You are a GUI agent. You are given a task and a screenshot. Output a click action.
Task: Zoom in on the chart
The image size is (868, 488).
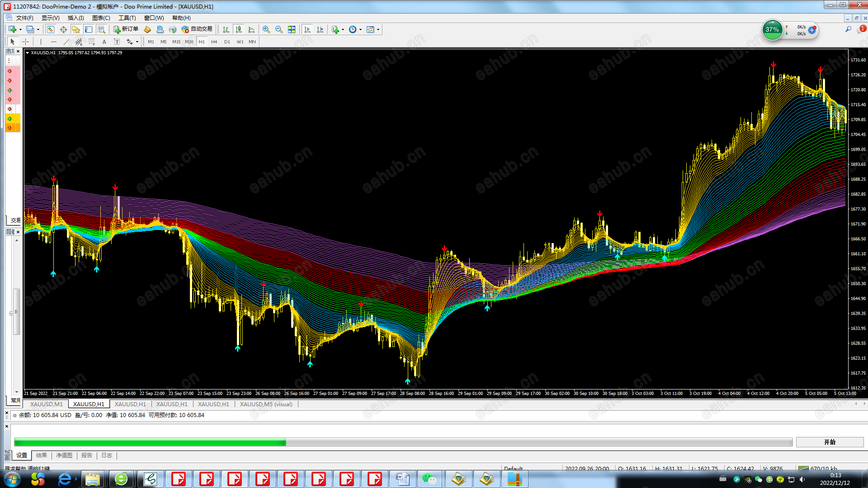coord(266,29)
